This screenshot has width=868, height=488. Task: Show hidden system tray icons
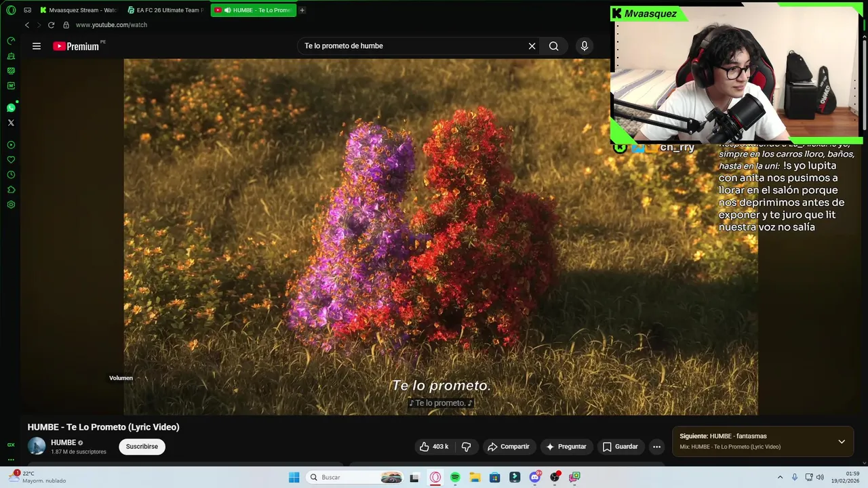780,477
